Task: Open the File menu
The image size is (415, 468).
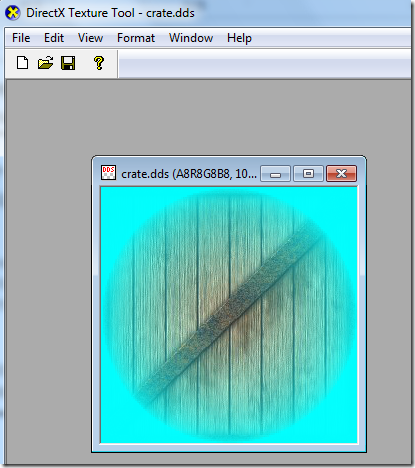Action: pos(21,38)
